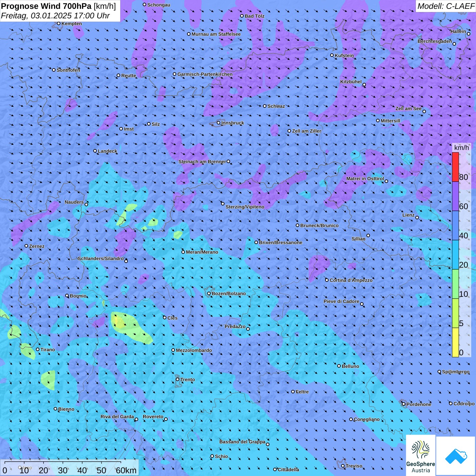Screen dimensions: 476x476
Task: Click the Matrei in Osttirol label
Action: click(365, 178)
